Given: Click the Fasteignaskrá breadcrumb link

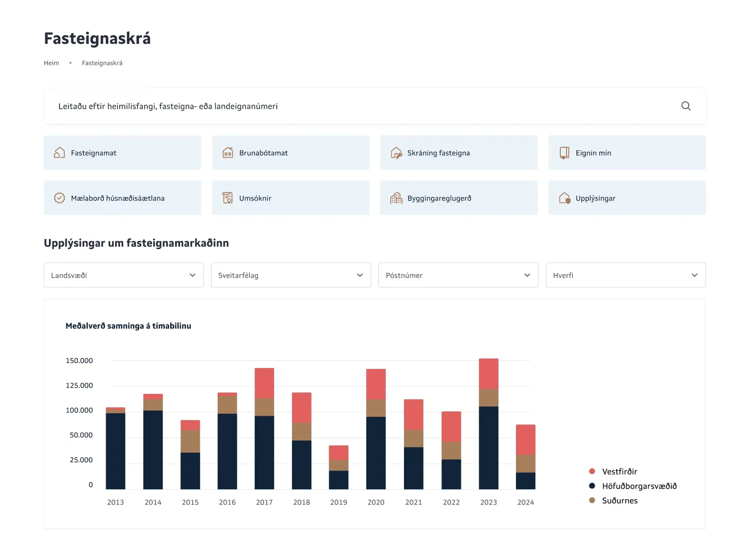Looking at the screenshot, I should (102, 63).
